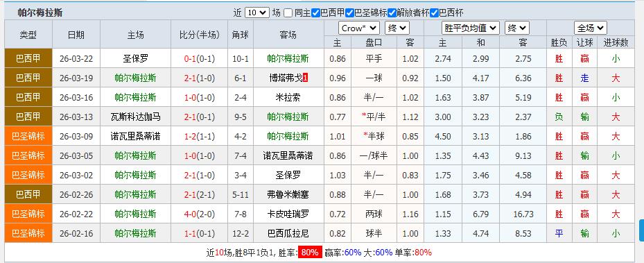644x263 pixels.
Task: Click 巴西瓜拉尼 away team name
Action: [x=288, y=233]
